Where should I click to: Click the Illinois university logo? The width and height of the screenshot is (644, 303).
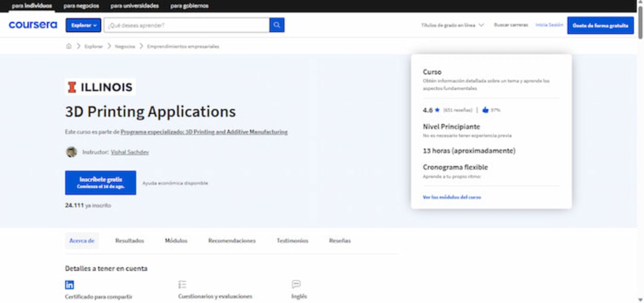100,87
